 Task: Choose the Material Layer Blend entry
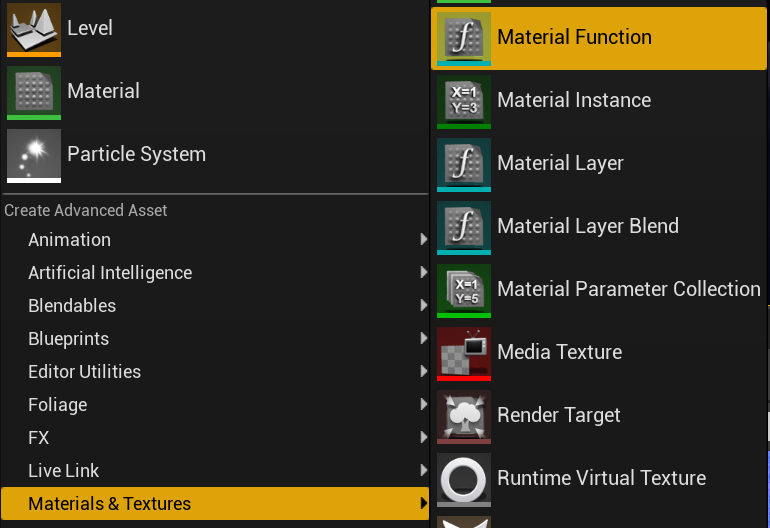[599, 227]
